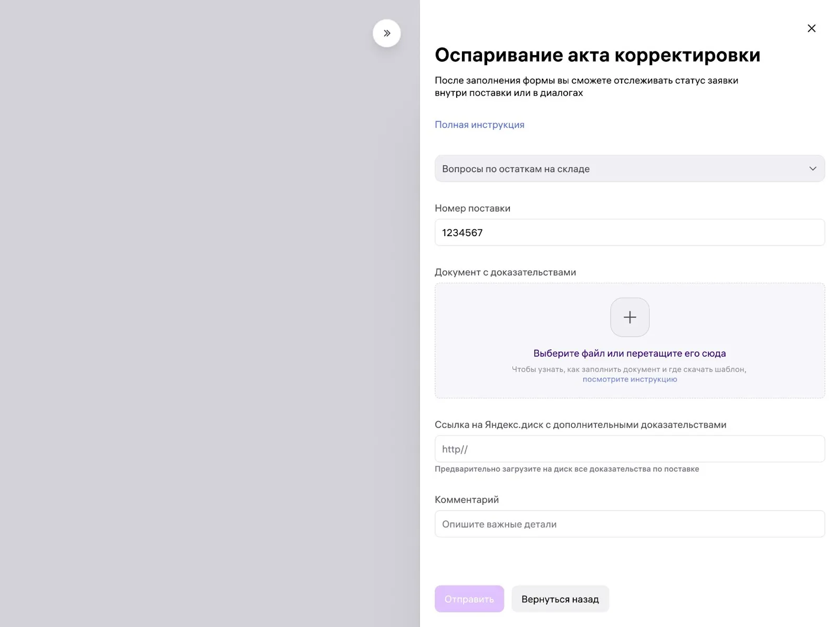
Task: Open the "Вопросы по остаткам на складе" dropdown
Action: 629,168
